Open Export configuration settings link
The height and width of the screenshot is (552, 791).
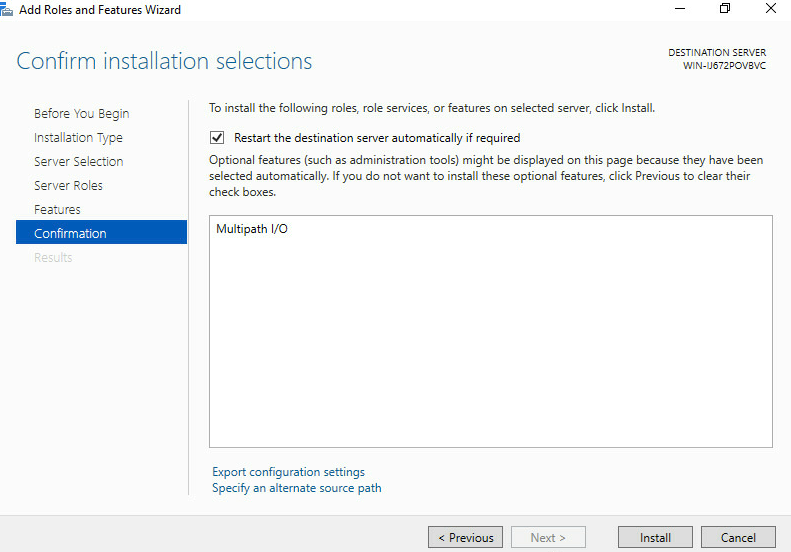click(288, 472)
